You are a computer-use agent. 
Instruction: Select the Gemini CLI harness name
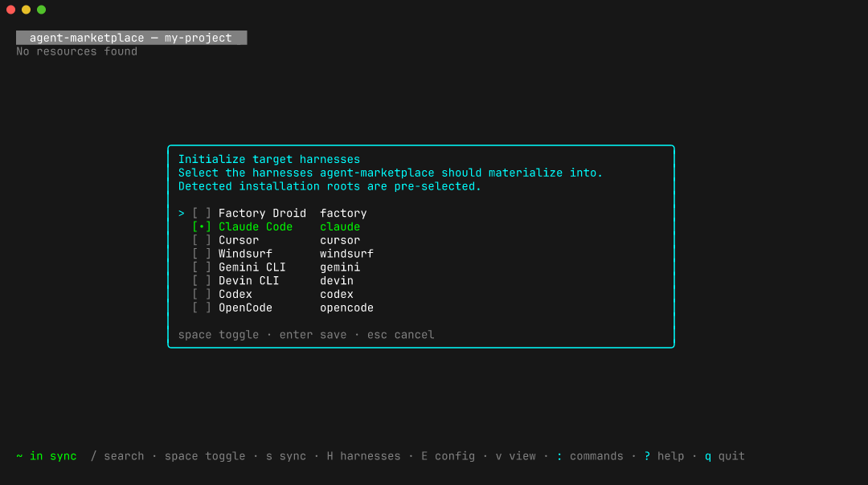pyautogui.click(x=252, y=267)
